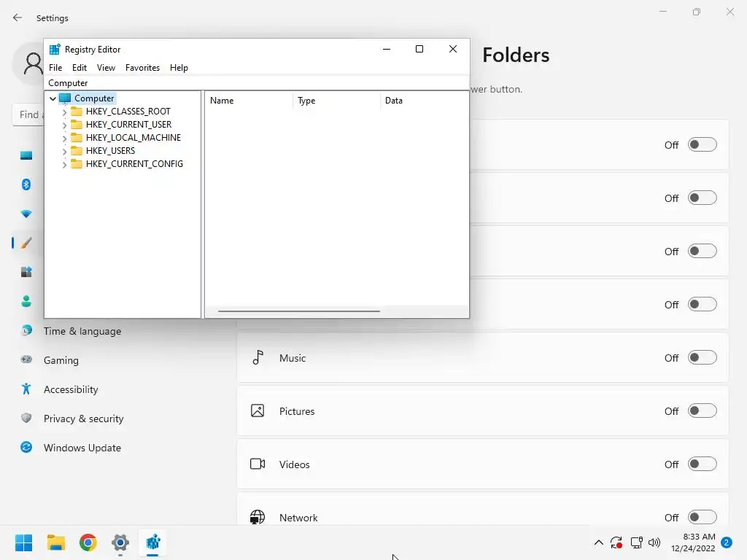
Task: Click the horizontal scrollbar in values pane
Action: [x=298, y=311]
